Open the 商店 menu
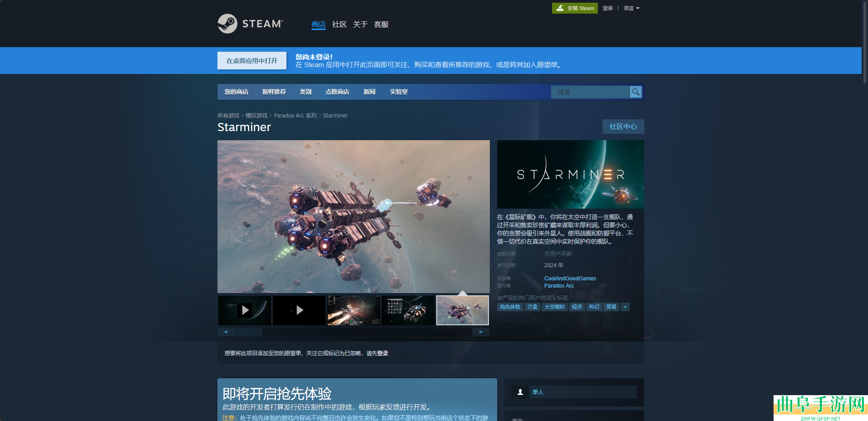868x421 pixels. tap(319, 24)
